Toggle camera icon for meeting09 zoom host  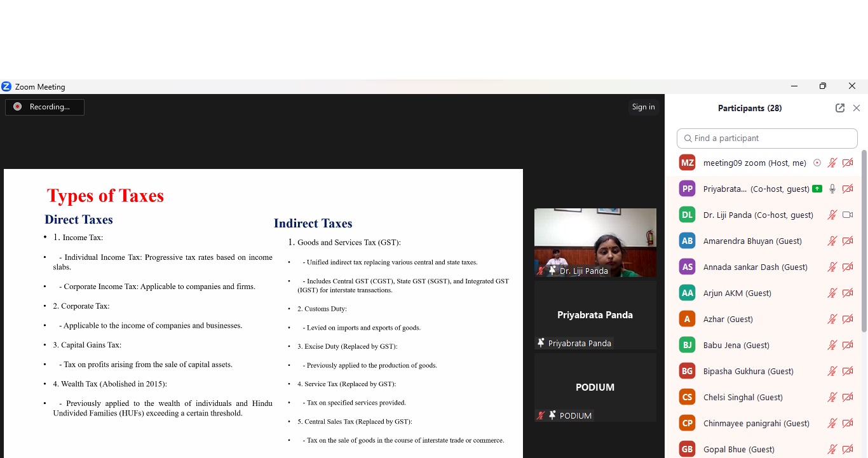coord(848,163)
